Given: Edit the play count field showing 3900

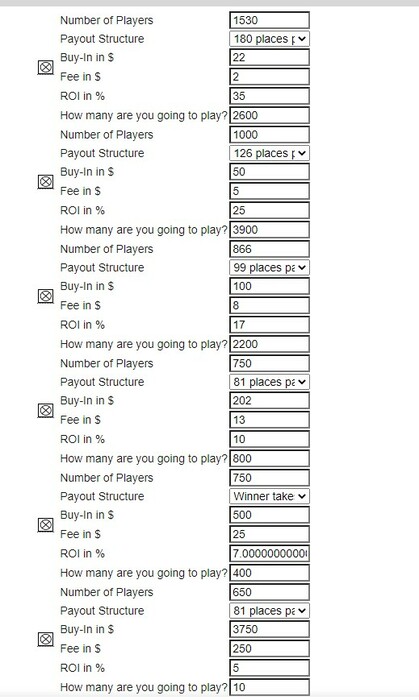Looking at the screenshot, I should coord(270,229).
